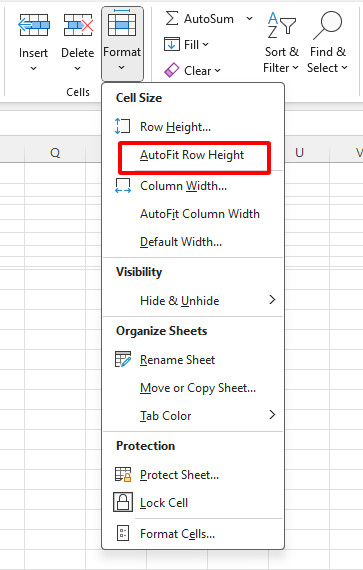The height and width of the screenshot is (570, 363).
Task: Click the Format cells ribbon icon
Action: point(122,23)
